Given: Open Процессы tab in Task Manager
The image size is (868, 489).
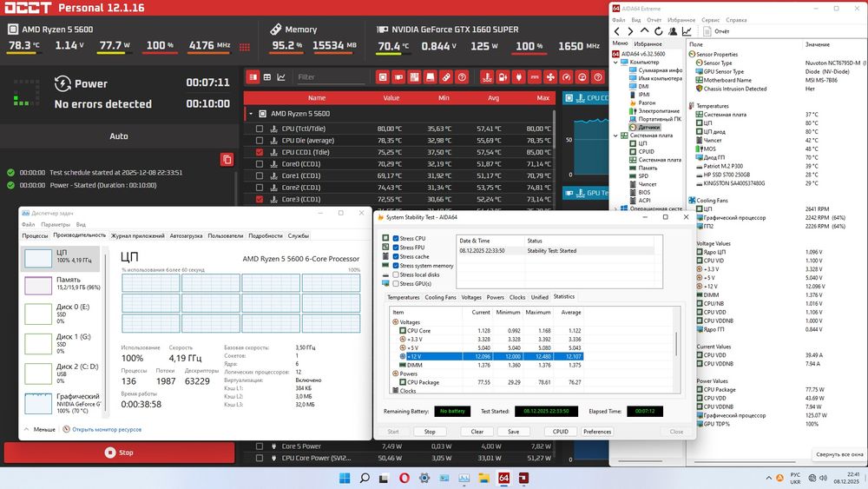Looking at the screenshot, I should (35, 236).
